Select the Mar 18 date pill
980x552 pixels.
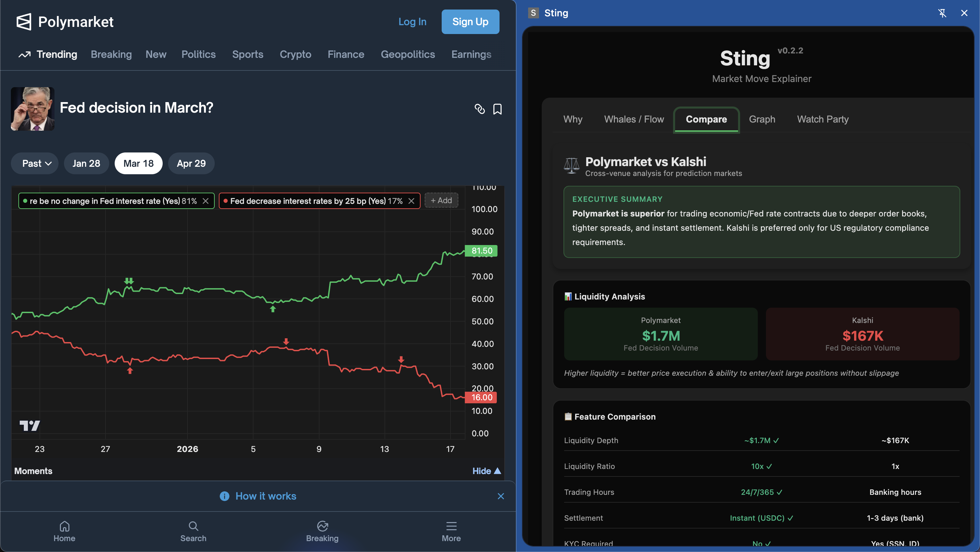(x=138, y=163)
